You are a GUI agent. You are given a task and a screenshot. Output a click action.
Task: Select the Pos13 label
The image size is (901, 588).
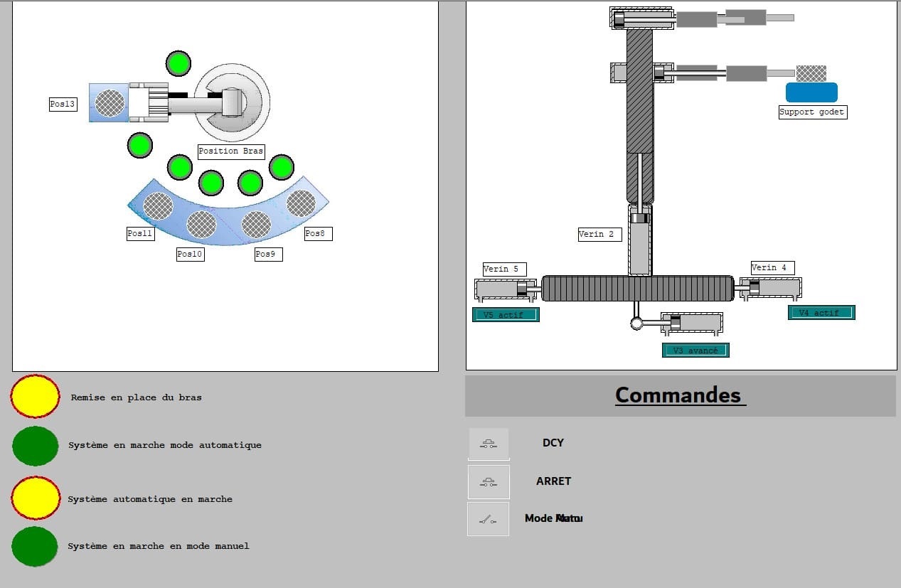(63, 105)
